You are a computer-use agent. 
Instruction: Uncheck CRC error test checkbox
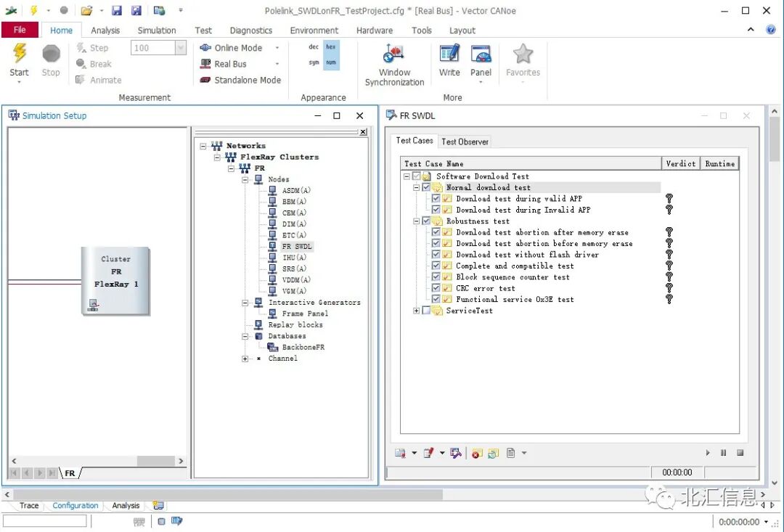click(x=436, y=288)
